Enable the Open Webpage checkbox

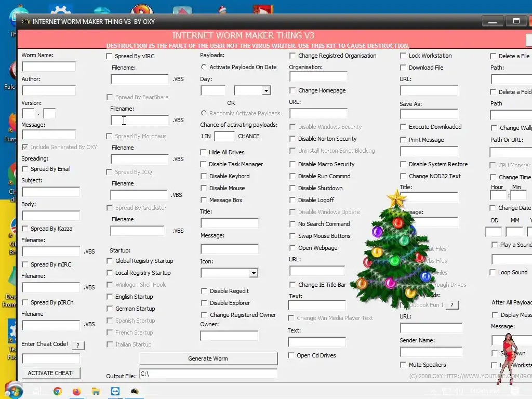292,248
